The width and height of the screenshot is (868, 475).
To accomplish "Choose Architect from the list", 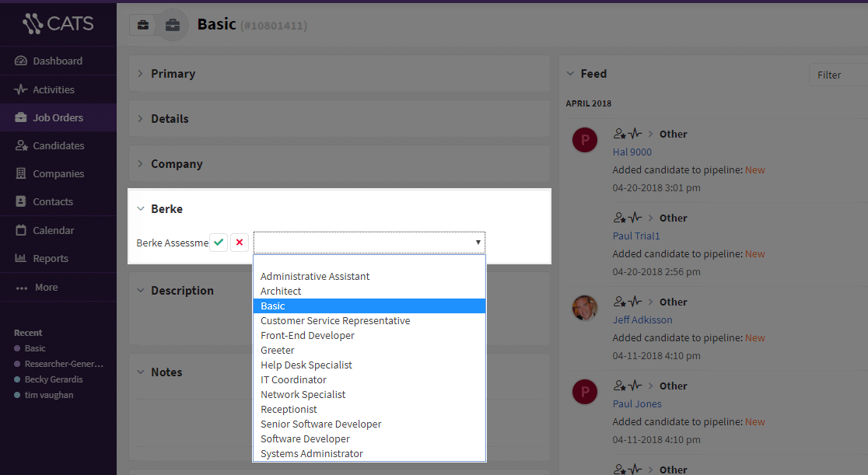I will coord(369,292).
